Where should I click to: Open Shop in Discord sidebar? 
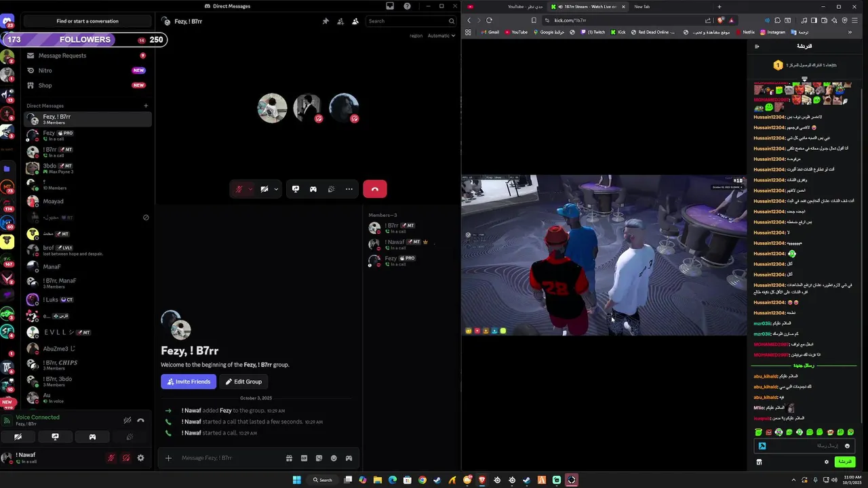87,85
